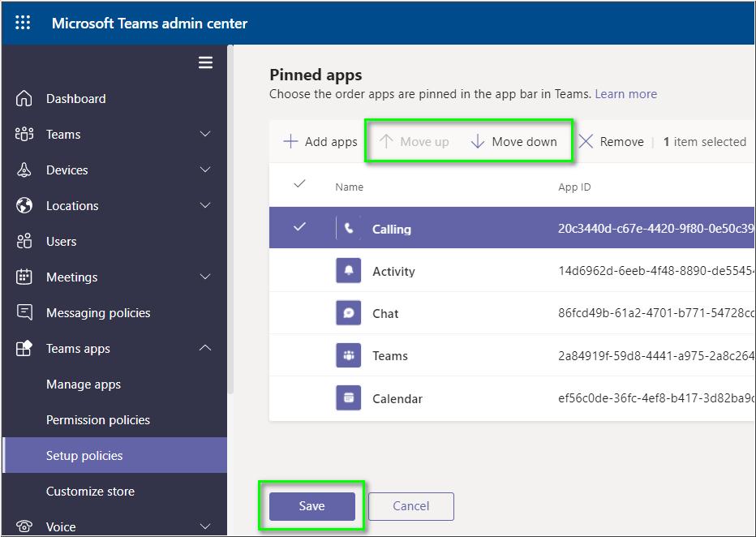Click the Meetings calendar icon
This screenshot has width=756, height=537.
[x=24, y=277]
